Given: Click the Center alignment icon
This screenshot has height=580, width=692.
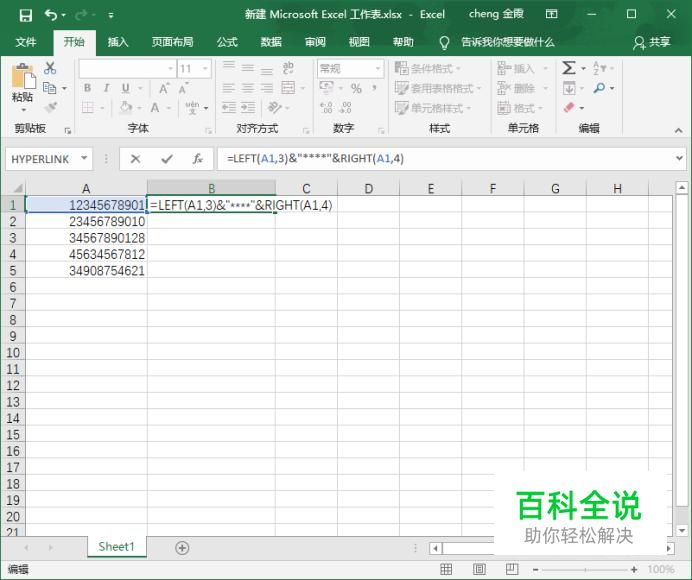Looking at the screenshot, I should 248,88.
